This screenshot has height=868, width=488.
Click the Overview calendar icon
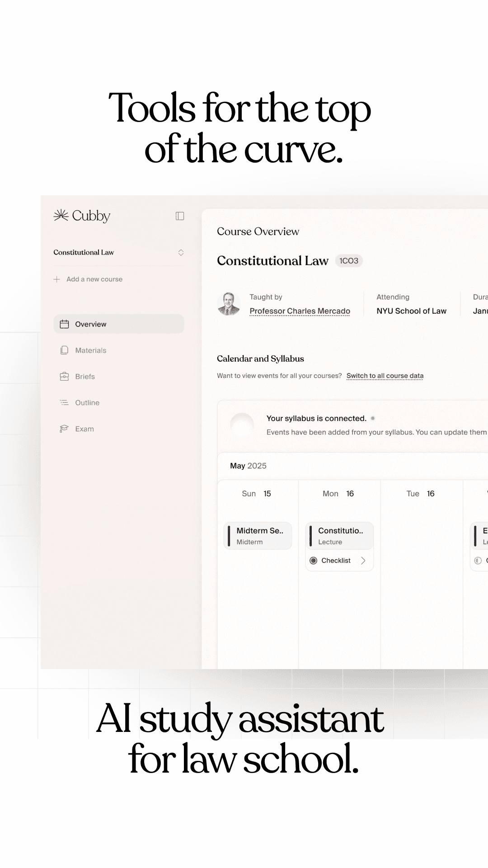pos(65,324)
